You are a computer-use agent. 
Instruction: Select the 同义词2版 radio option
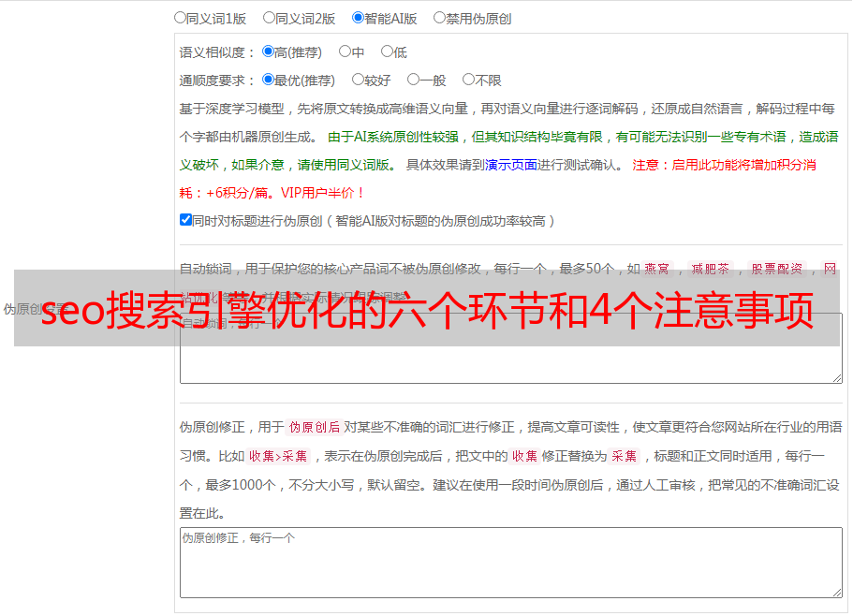269,18
